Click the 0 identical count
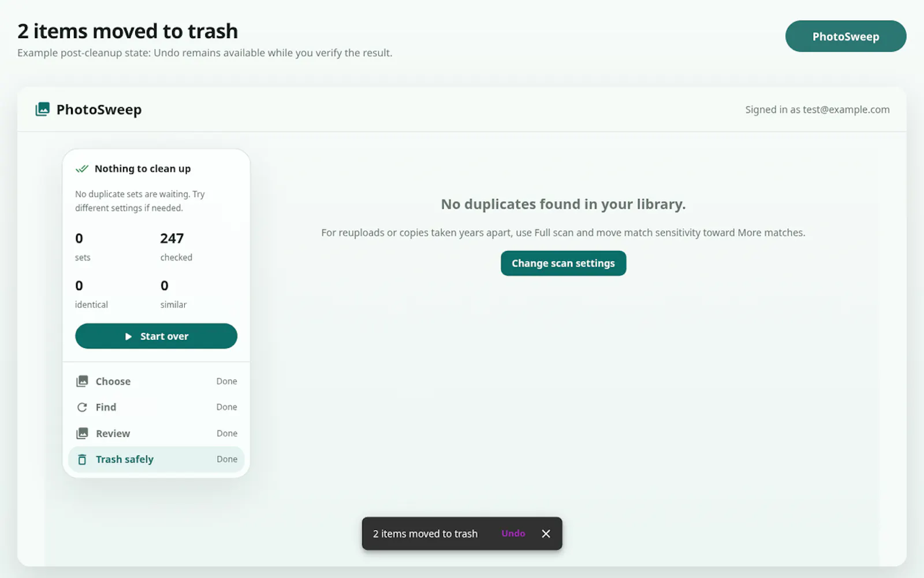Screen dimensions: 924x578 click(x=91, y=294)
